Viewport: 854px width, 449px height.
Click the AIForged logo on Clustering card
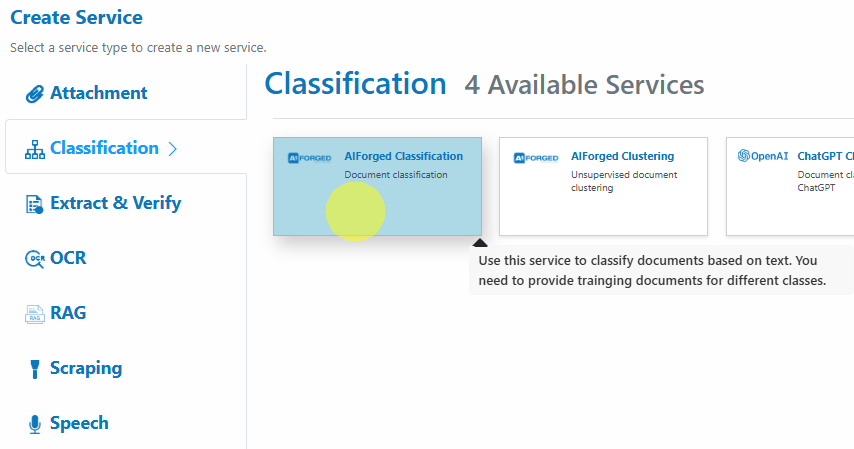tap(536, 158)
